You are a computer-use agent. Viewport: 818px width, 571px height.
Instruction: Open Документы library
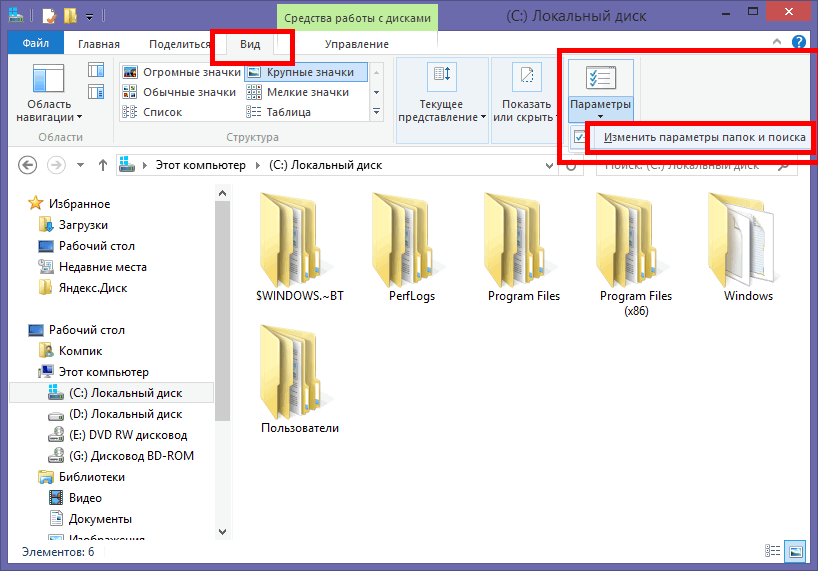[100, 519]
